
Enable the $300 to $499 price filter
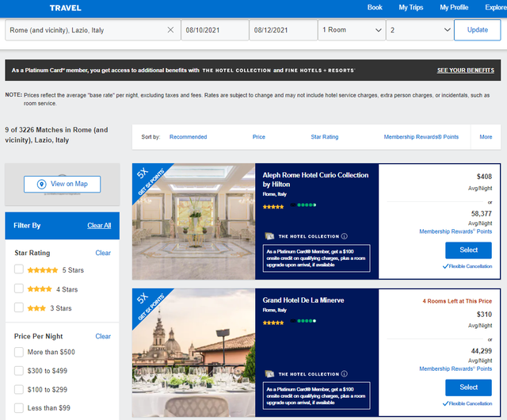click(19, 371)
